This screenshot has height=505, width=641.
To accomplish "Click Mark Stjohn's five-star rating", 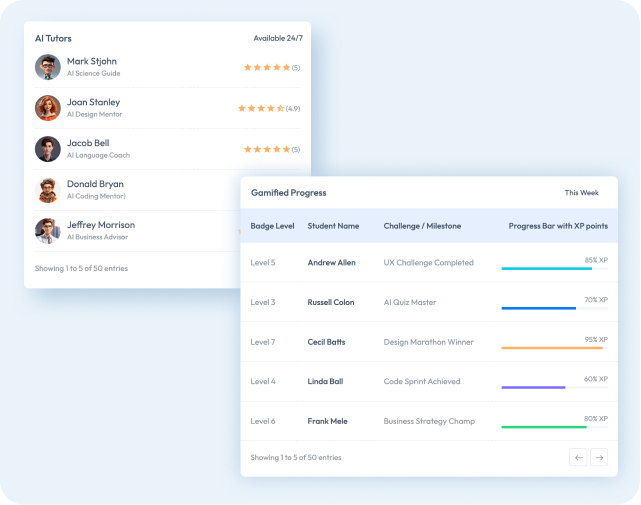I will 266,67.
